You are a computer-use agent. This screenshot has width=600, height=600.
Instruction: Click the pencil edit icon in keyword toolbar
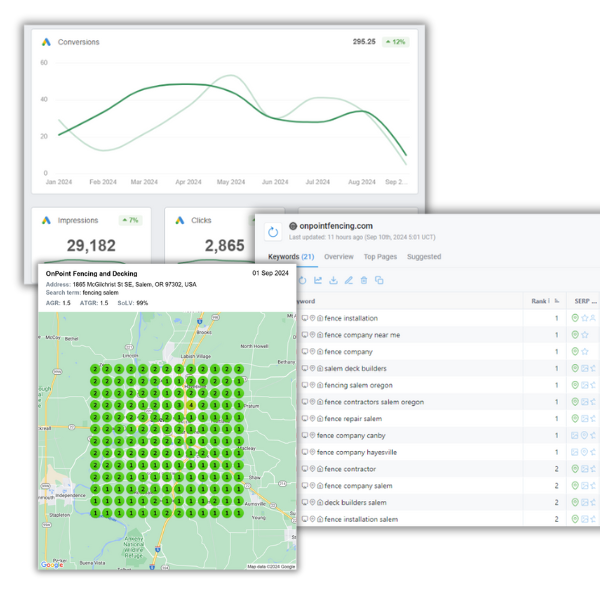pos(349,280)
